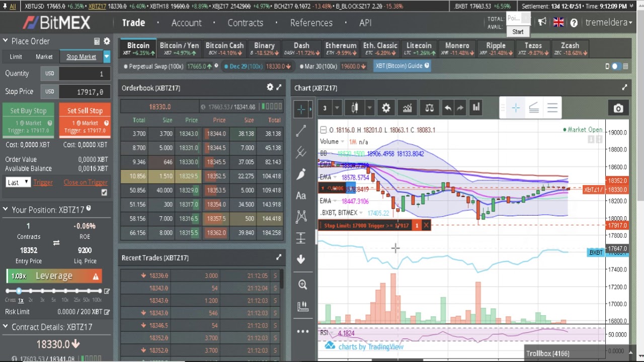Activate the chart zoom-in magnifier tool
Image resolution: width=644 pixels, height=362 pixels.
pyautogui.click(x=302, y=285)
